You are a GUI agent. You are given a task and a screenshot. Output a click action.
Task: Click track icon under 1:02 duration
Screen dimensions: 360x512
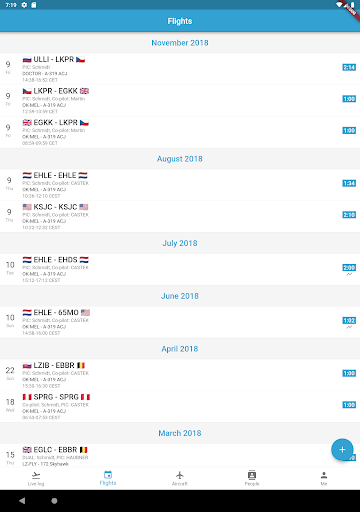(349, 327)
